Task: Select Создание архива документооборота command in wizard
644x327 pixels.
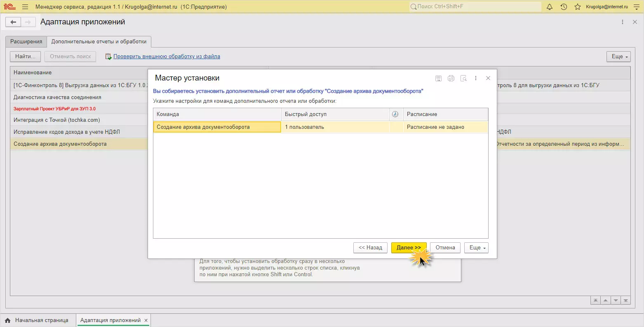Action: point(217,127)
